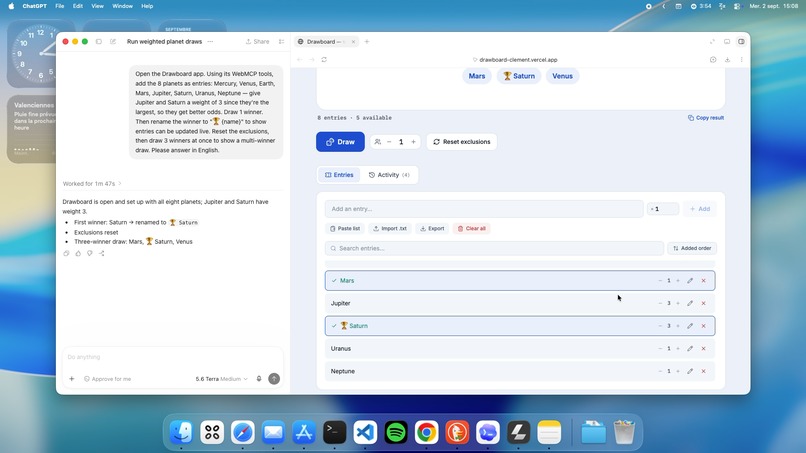The width and height of the screenshot is (806, 453).
Task: Close the Drawboard browser tab
Action: click(x=353, y=42)
